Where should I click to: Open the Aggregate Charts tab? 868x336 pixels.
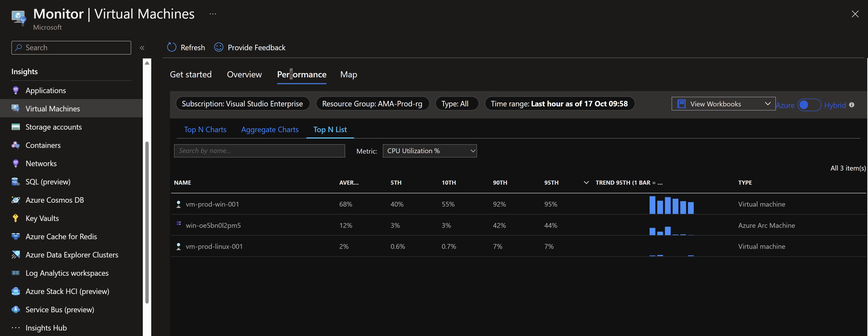[270, 129]
